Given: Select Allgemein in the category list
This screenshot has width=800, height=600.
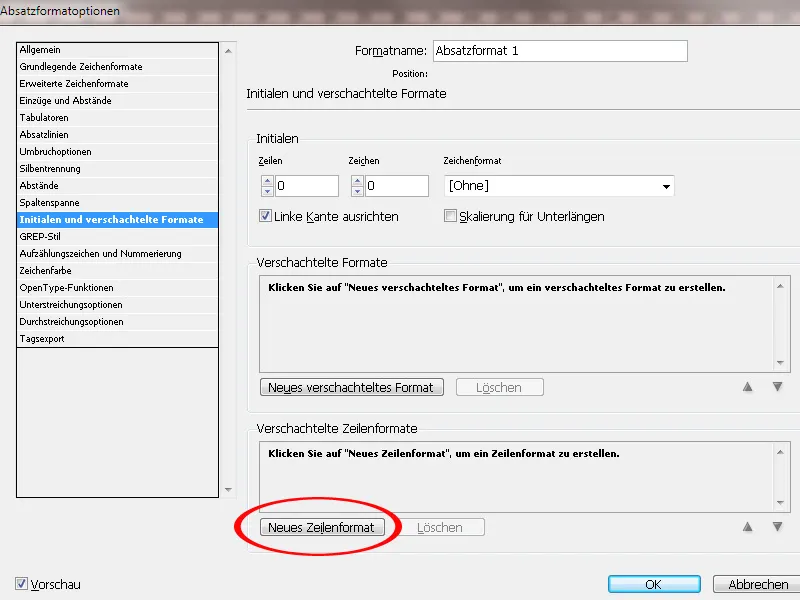Looking at the screenshot, I should 117,50.
